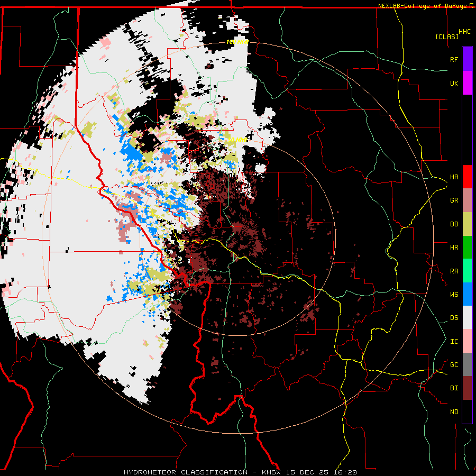
Task: Click the brown BI legend swatch
Action: point(467,388)
